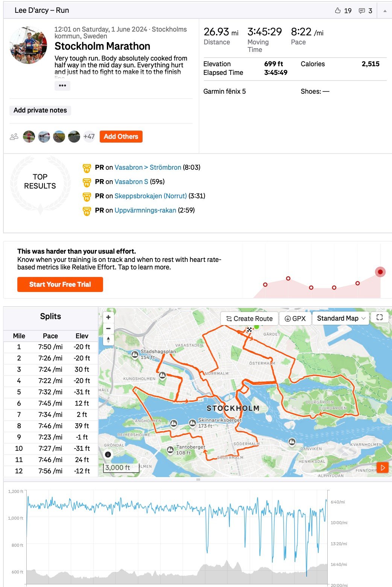Zoom out on the map with minus

[108, 328]
